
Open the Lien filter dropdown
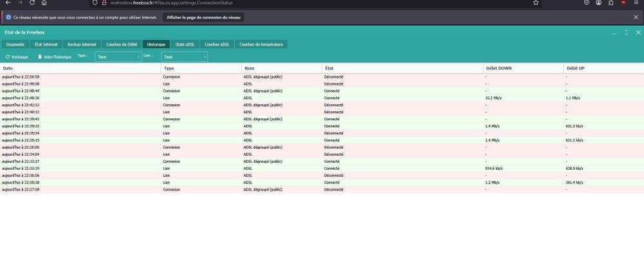[184, 57]
